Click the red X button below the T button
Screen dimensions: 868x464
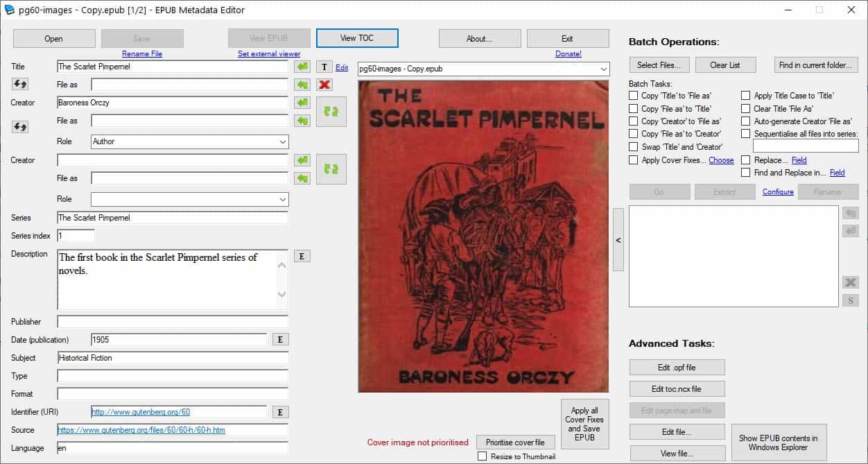(324, 85)
